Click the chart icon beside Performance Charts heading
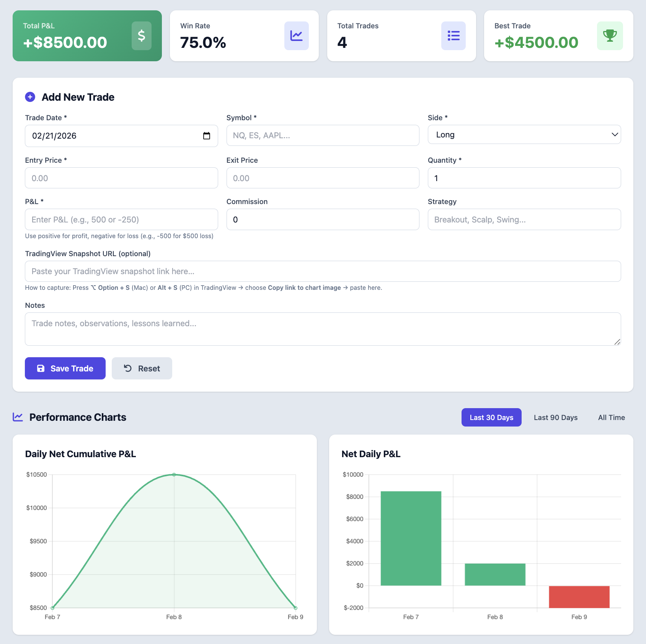 point(18,417)
